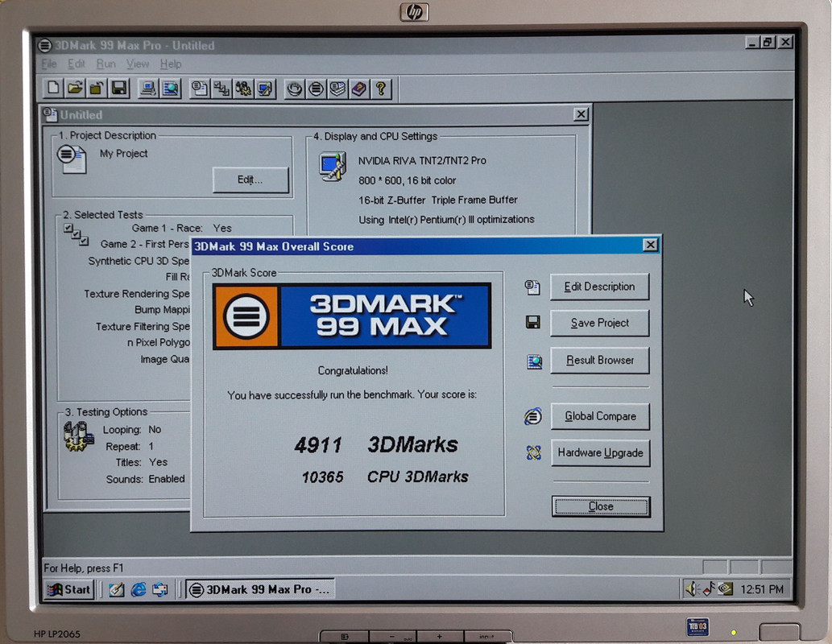This screenshot has width=832, height=644.
Task: Click the Show Desktop quick launch icon
Action: [x=116, y=589]
